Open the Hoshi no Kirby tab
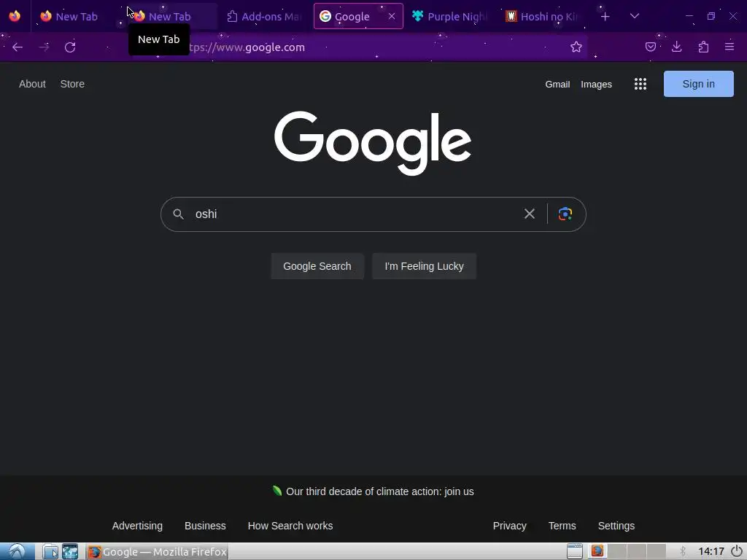 [543, 16]
